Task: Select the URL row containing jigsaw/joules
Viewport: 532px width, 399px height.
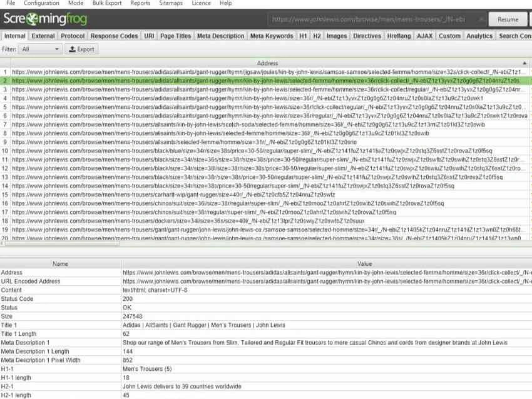Action: coord(267,72)
